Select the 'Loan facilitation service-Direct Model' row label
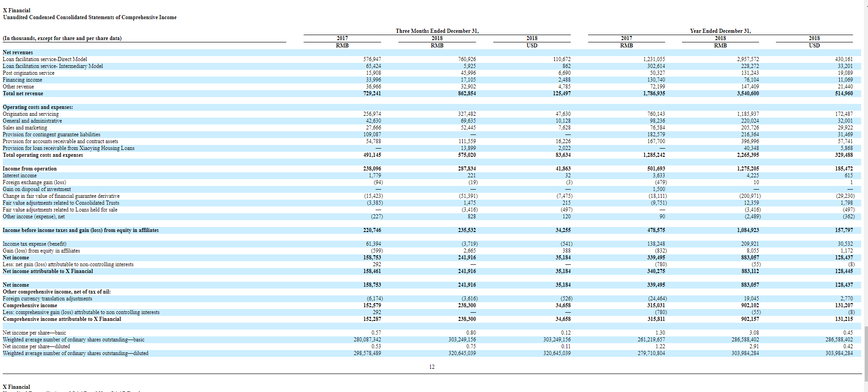Viewport: 868px width, 392px height. pyautogui.click(x=45, y=59)
